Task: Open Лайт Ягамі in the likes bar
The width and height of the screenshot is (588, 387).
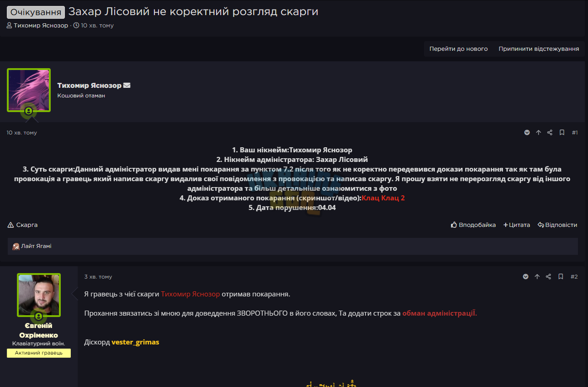Action: tap(36, 246)
